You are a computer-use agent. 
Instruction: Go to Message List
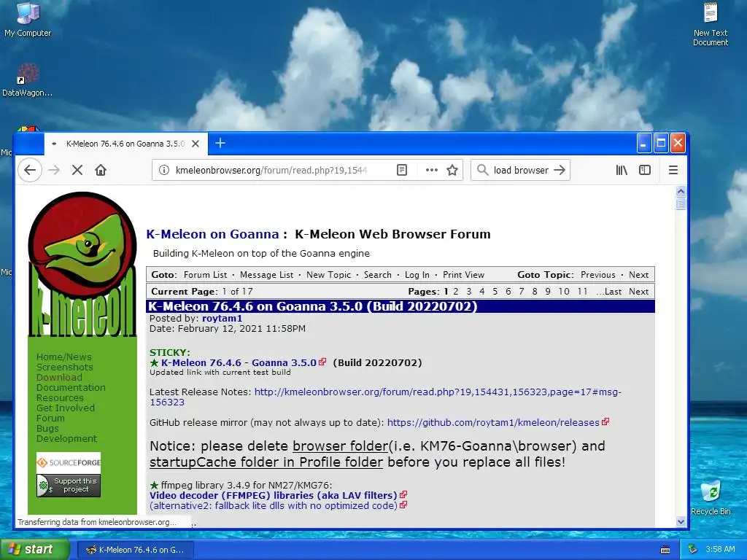tap(266, 275)
